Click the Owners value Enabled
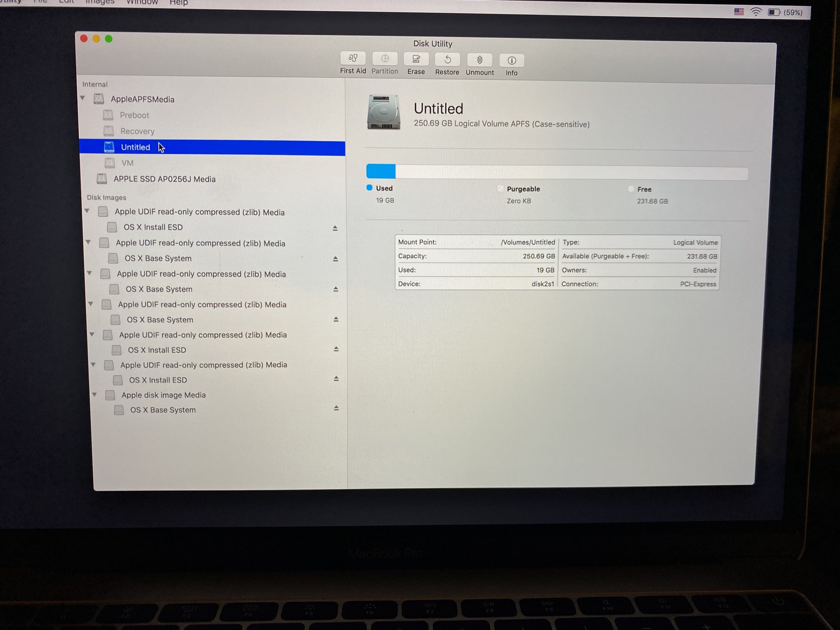This screenshot has width=840, height=630. [705, 270]
